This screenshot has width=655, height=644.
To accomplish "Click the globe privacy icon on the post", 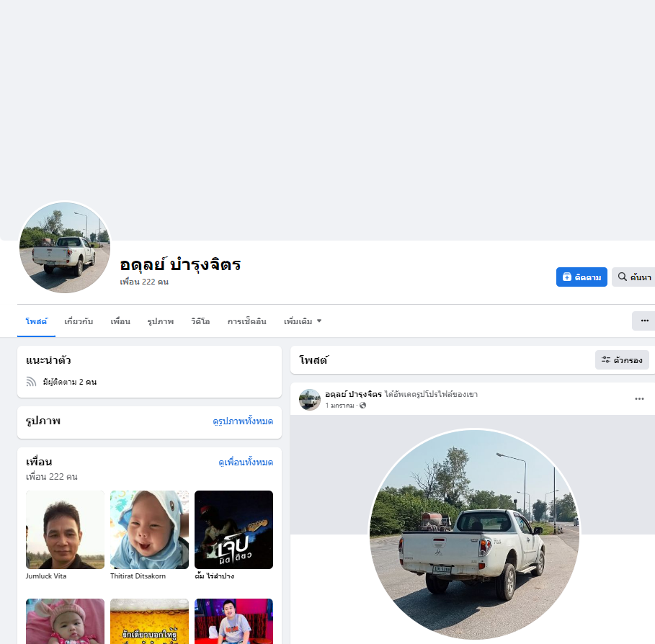I will click(362, 405).
